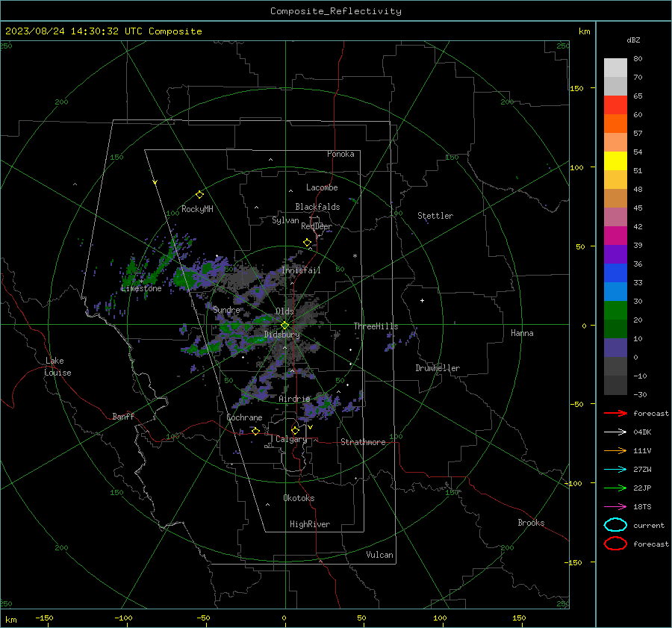
Task: Click the cyan 27ZW arrow icon
Action: (x=615, y=470)
